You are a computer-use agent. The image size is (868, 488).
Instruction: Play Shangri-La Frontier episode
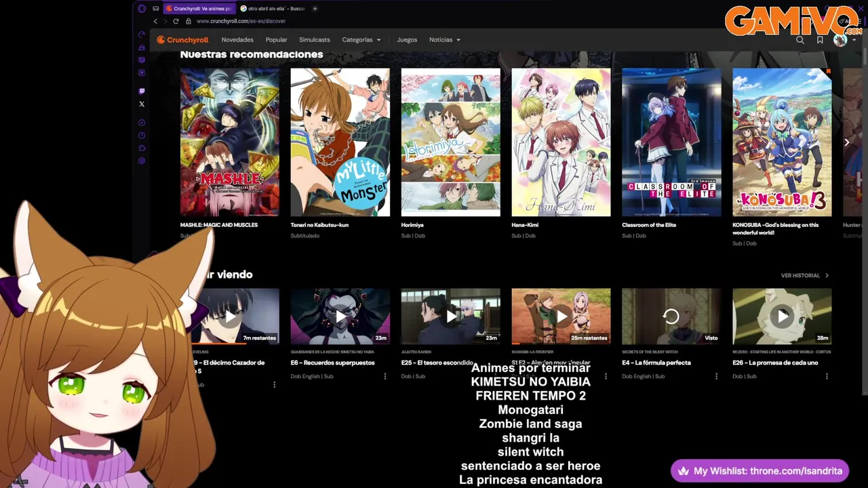coord(561,317)
